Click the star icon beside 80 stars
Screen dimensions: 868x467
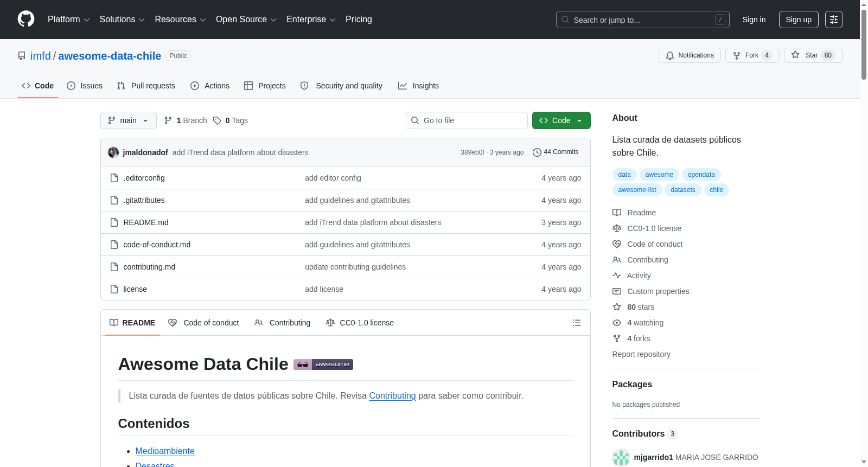coord(617,307)
